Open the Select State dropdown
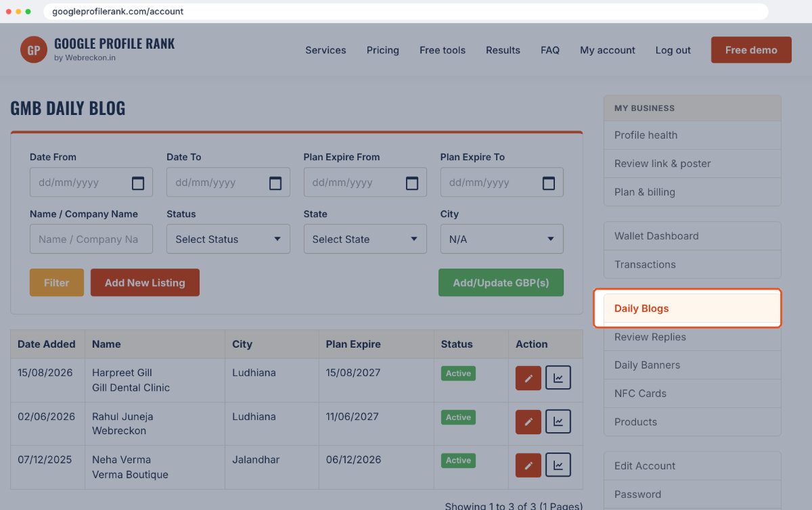Image resolution: width=812 pixels, height=510 pixels. click(365, 239)
